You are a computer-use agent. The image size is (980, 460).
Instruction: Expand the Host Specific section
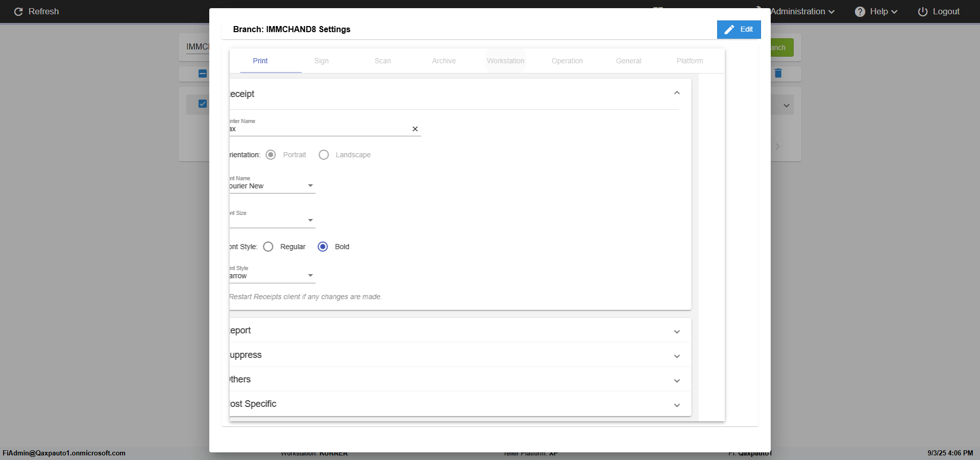click(460, 404)
